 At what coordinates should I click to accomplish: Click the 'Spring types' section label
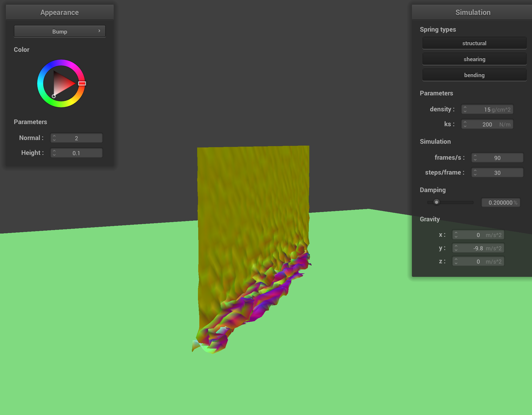click(438, 29)
